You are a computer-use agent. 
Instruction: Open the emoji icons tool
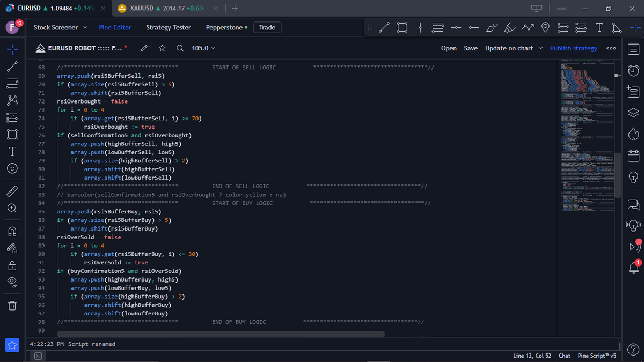13,168
